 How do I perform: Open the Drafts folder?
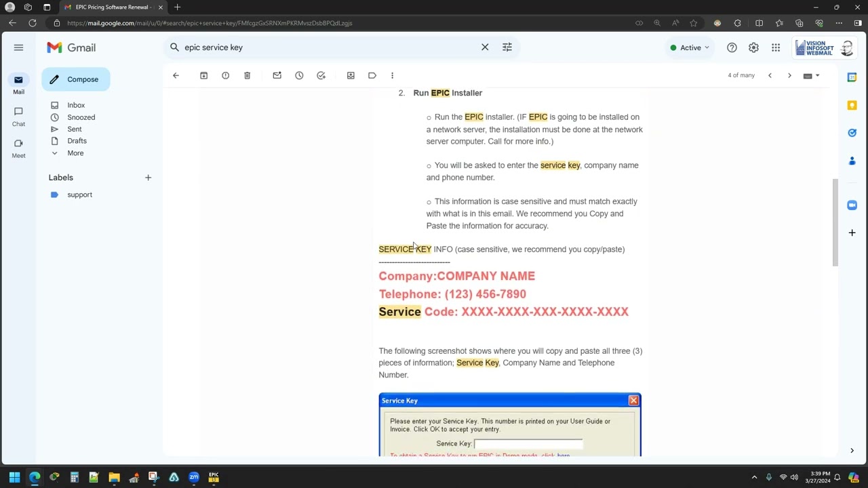[77, 141]
